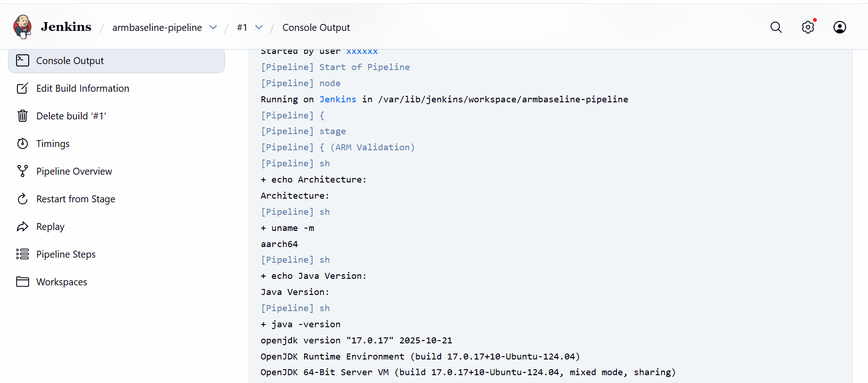
Task: Click the openjdk version "17.0.17" line
Action: tap(356, 340)
